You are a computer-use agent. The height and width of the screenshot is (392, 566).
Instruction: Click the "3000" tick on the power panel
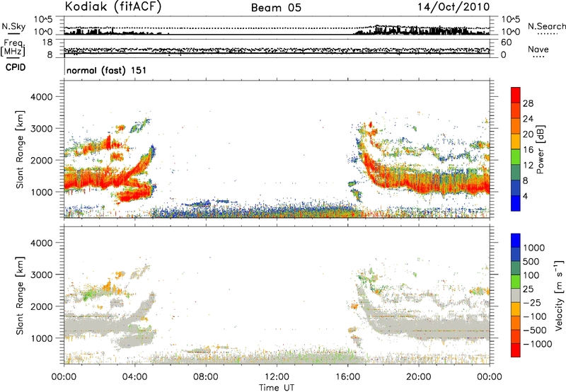coord(42,129)
